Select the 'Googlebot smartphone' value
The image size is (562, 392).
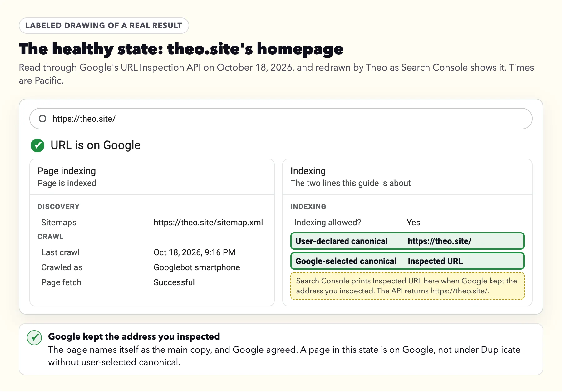tap(197, 267)
